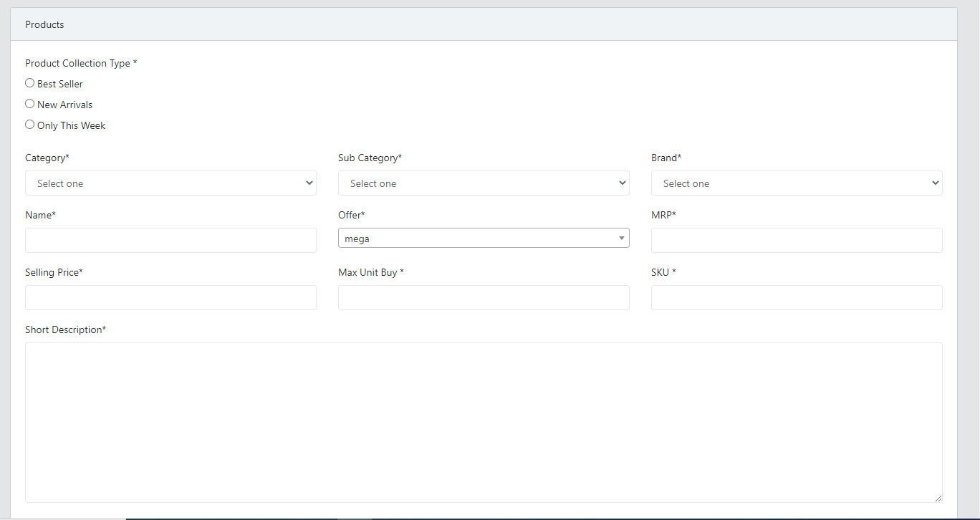Click the Product Collection Type label
The image size is (980, 520).
click(x=81, y=63)
